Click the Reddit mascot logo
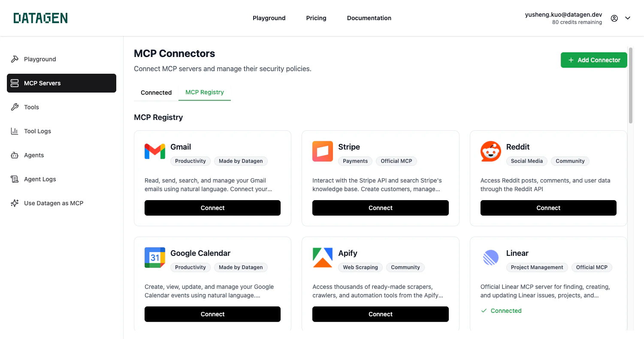 pyautogui.click(x=490, y=151)
